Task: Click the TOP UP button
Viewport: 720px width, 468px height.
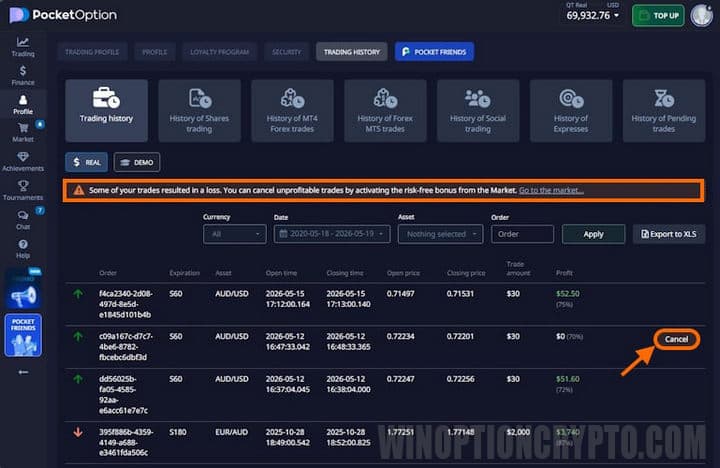Action: point(658,16)
